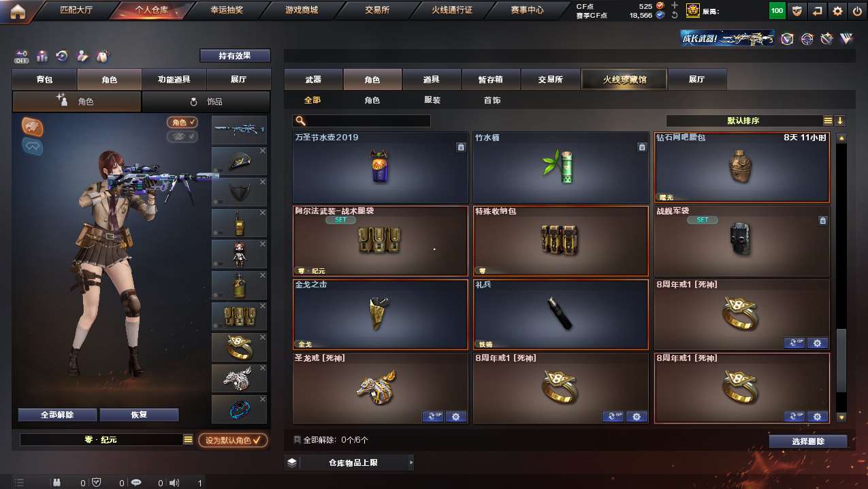Toggle the OFF key switch icon
The width and height of the screenshot is (868, 489).
[22, 57]
